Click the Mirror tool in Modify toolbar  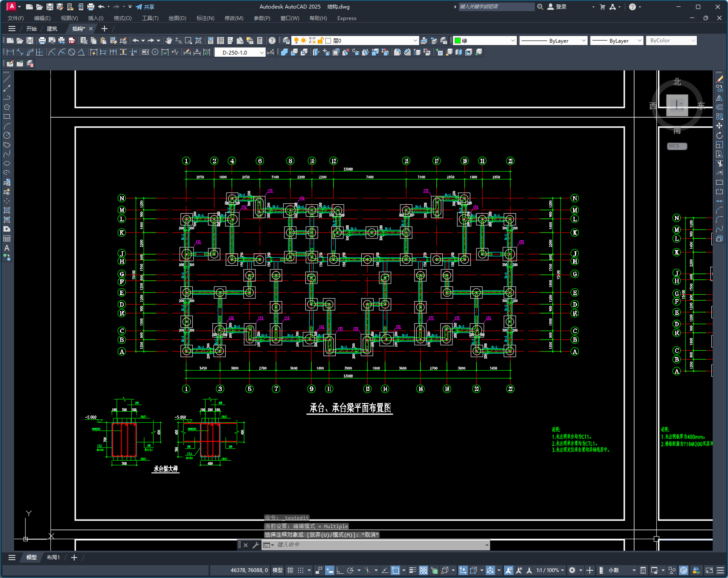(719, 98)
